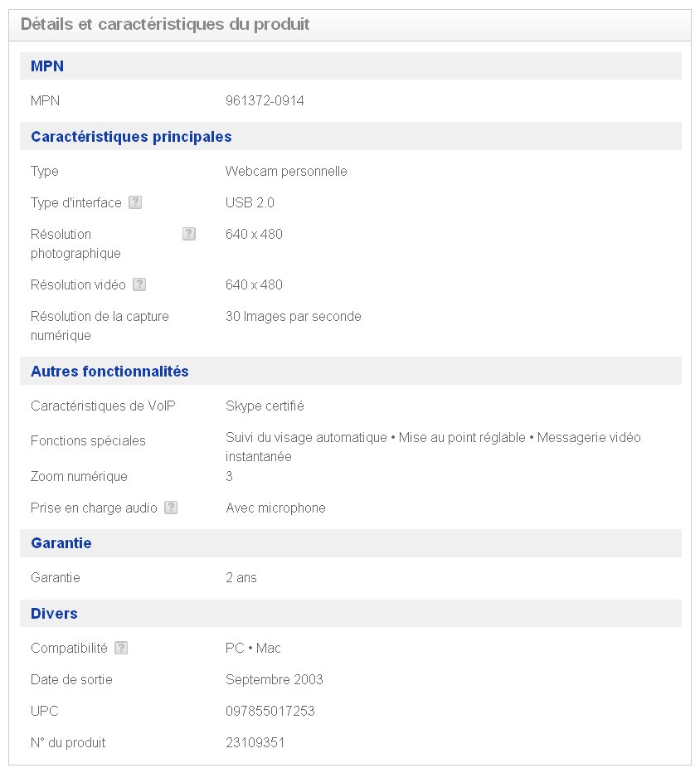
Task: Click the Skype certifié value
Action: click(x=265, y=406)
